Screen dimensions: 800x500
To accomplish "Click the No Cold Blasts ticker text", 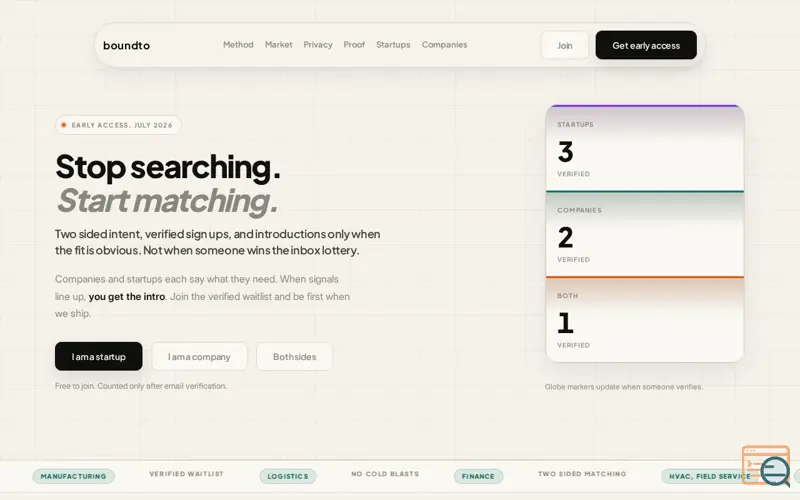I will click(385, 473).
